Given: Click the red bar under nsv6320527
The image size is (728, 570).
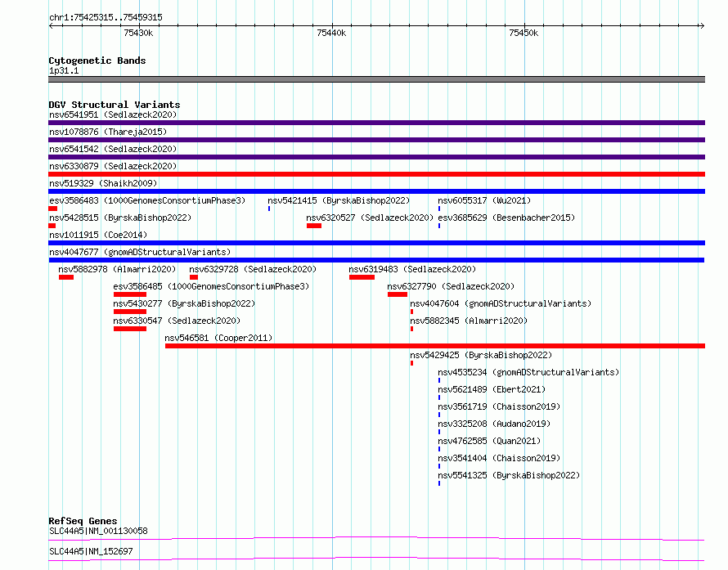Looking at the screenshot, I should pyautogui.click(x=314, y=226).
